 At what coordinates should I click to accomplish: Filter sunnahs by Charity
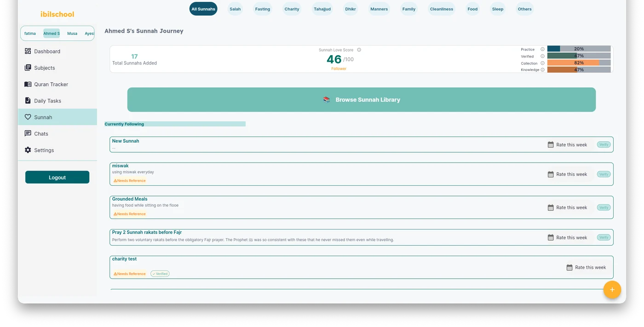pyautogui.click(x=292, y=9)
